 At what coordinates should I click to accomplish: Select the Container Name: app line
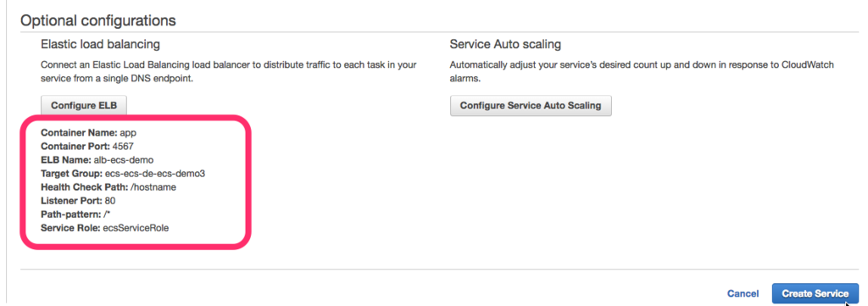[x=88, y=133]
